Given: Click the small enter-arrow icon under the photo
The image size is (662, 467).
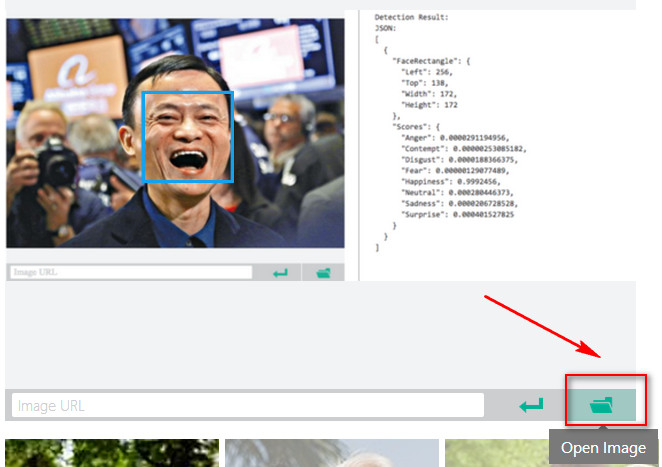Looking at the screenshot, I should [280, 272].
